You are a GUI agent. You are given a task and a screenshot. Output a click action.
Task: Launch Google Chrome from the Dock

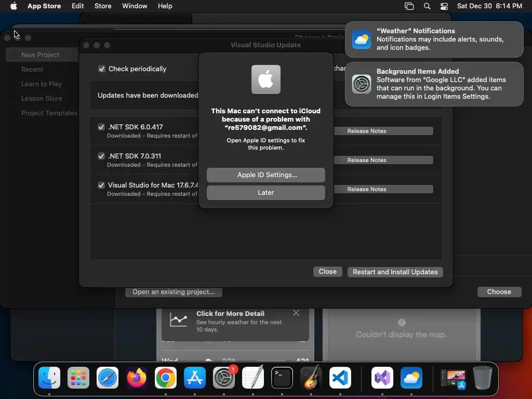tap(166, 378)
